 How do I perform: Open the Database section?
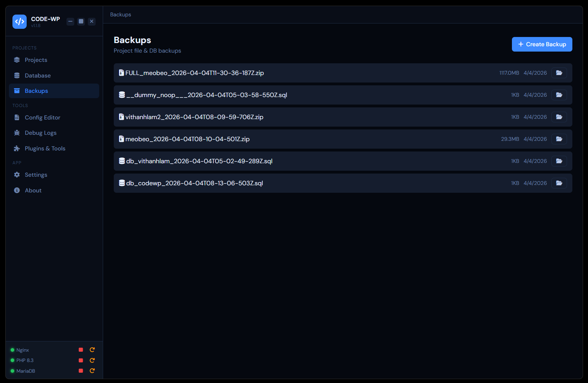click(x=38, y=76)
